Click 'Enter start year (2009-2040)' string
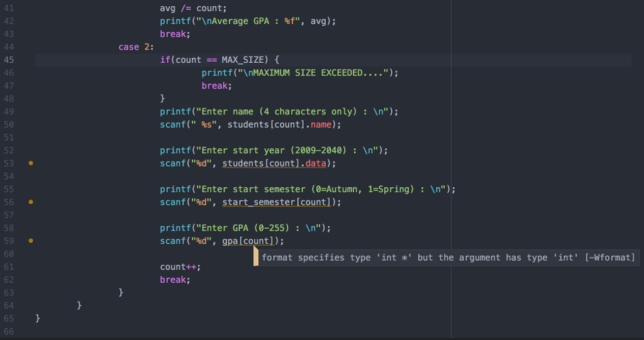The image size is (644, 340). [x=286, y=150]
